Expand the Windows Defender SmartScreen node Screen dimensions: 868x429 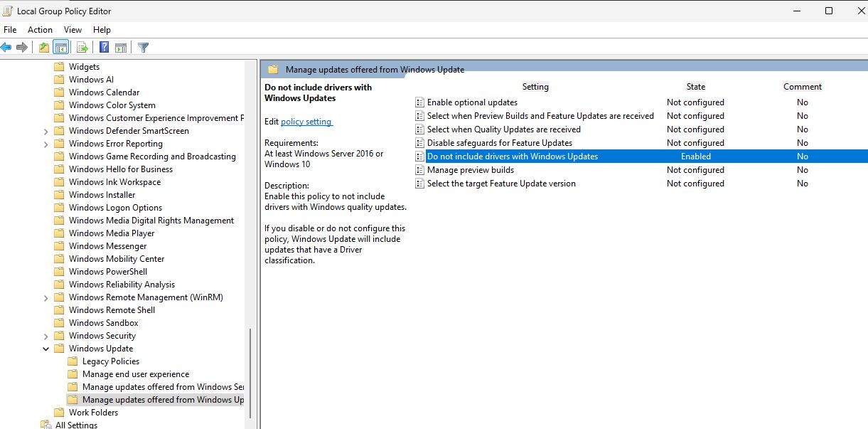tap(46, 131)
